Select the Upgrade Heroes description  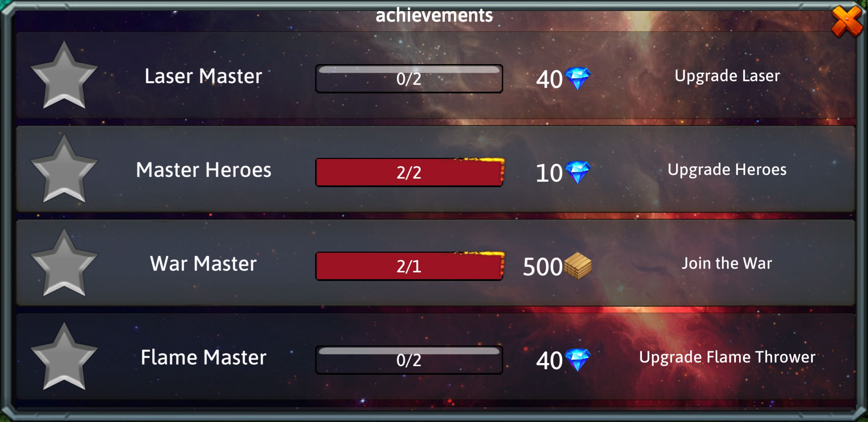point(727,170)
